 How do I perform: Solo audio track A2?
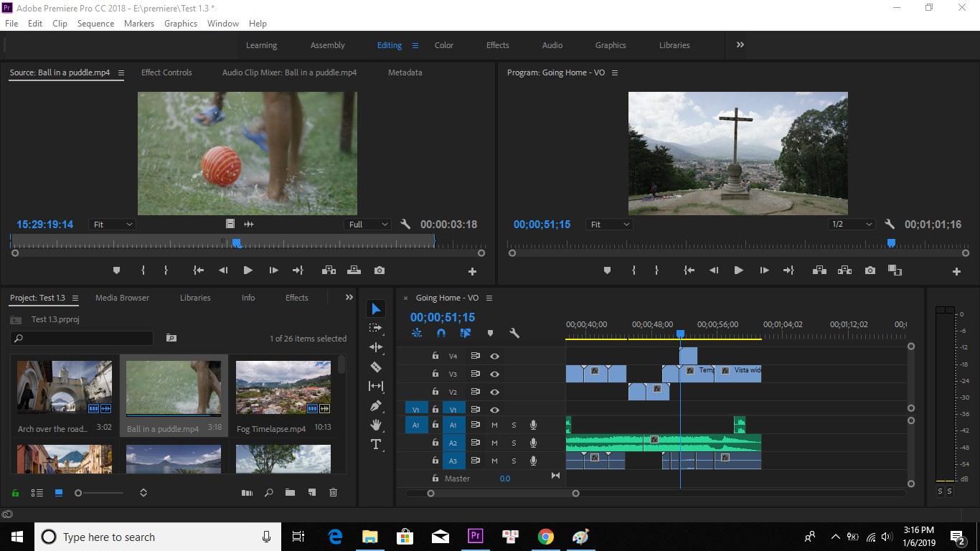pos(514,443)
